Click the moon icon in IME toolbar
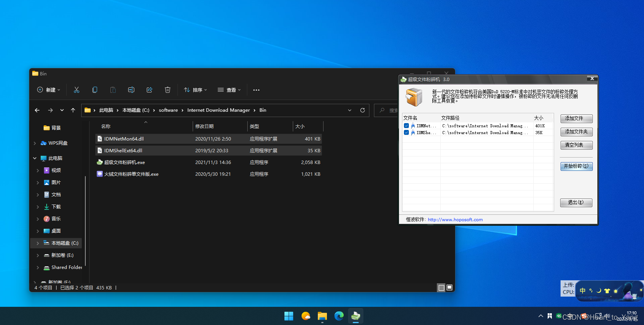This screenshot has width=644, height=325. point(599,291)
